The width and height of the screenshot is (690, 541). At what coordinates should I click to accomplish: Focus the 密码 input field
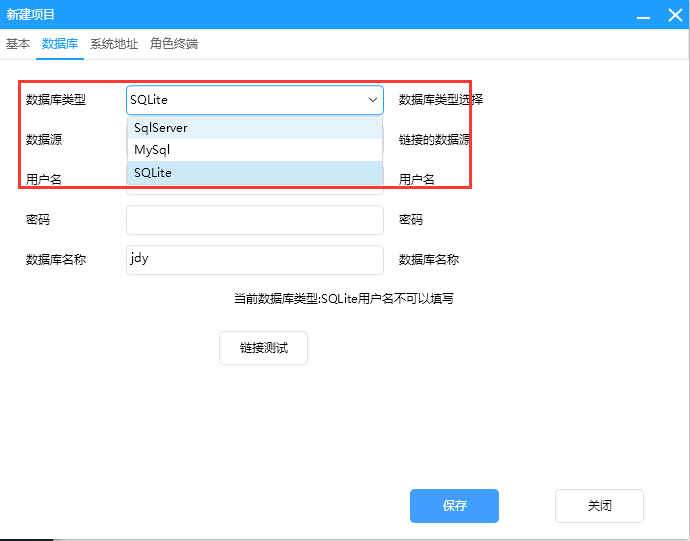point(254,220)
